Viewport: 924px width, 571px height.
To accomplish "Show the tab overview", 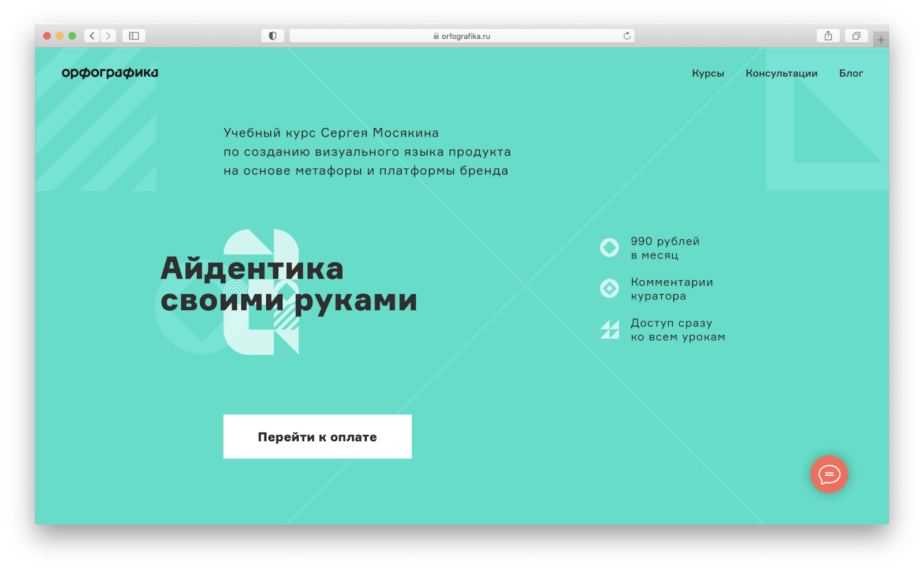I will [856, 36].
